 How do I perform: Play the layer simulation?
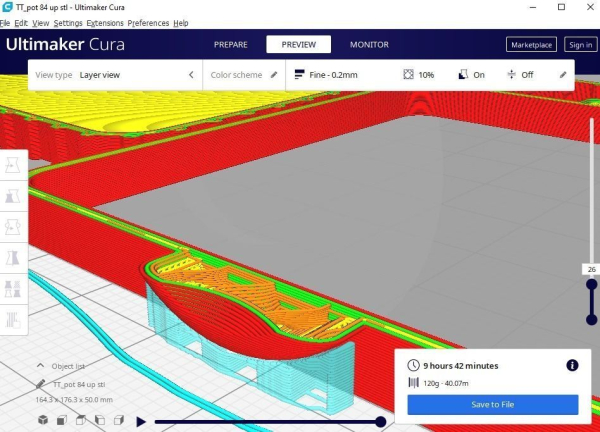tap(141, 422)
